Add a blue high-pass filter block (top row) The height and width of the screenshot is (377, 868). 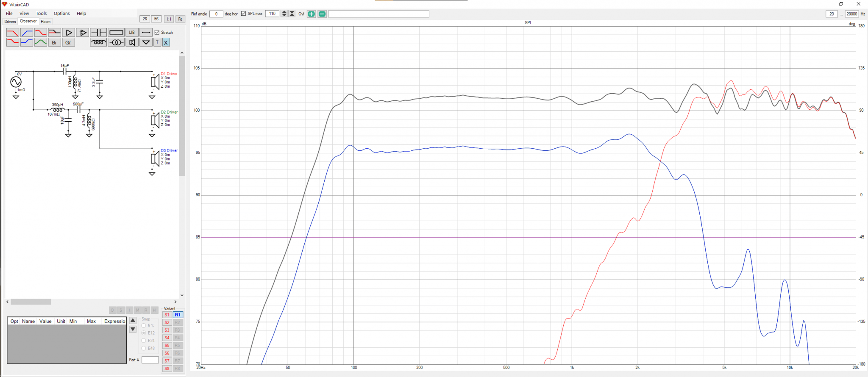(27, 32)
